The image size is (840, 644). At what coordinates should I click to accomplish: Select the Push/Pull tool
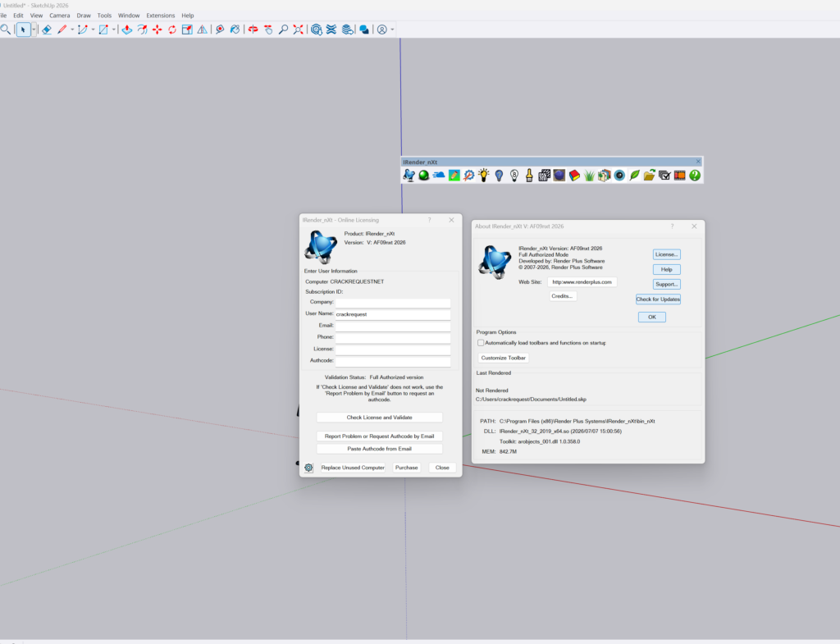[127, 30]
